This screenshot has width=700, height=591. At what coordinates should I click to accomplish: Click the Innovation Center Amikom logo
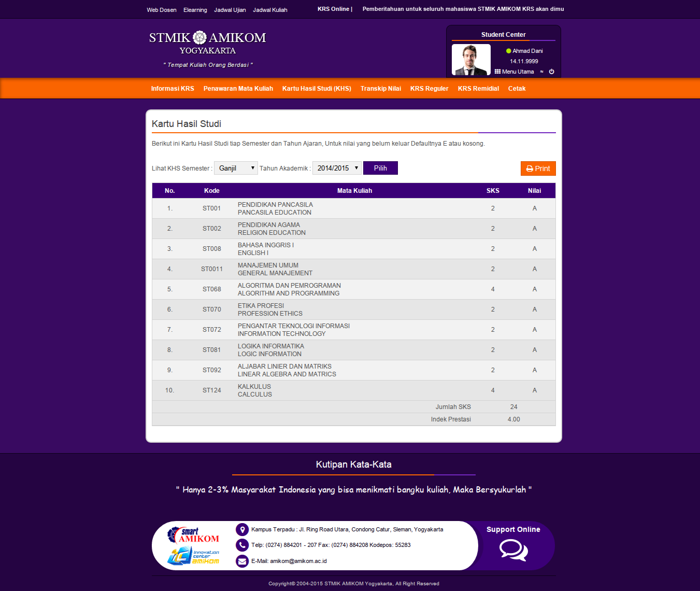click(193, 556)
